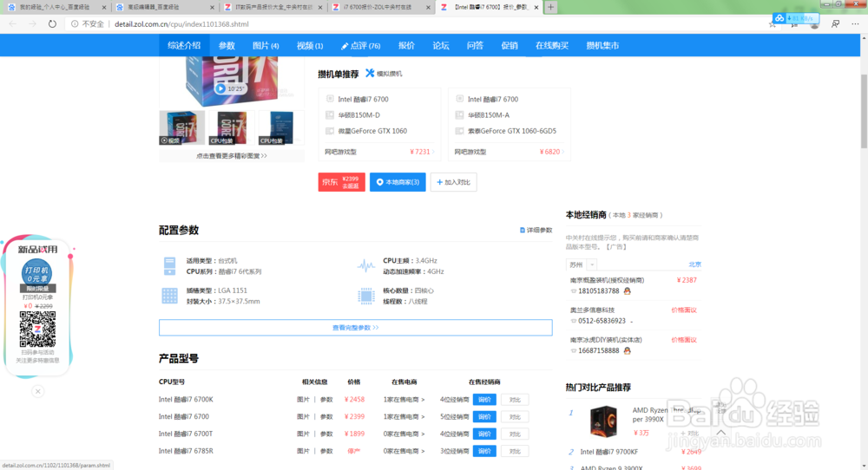The width and height of the screenshot is (868, 470).
Task: Select the blue CPU包装 thumbnail
Action: pos(282,127)
